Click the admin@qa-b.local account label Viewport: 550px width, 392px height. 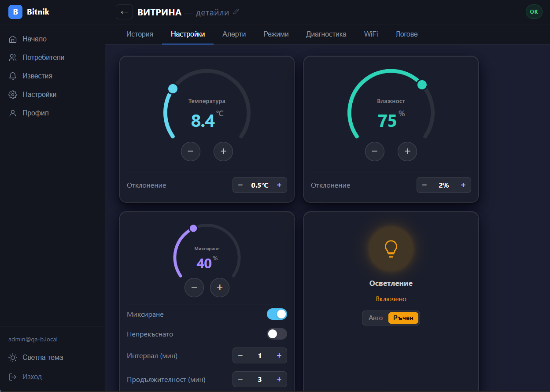pos(33,340)
